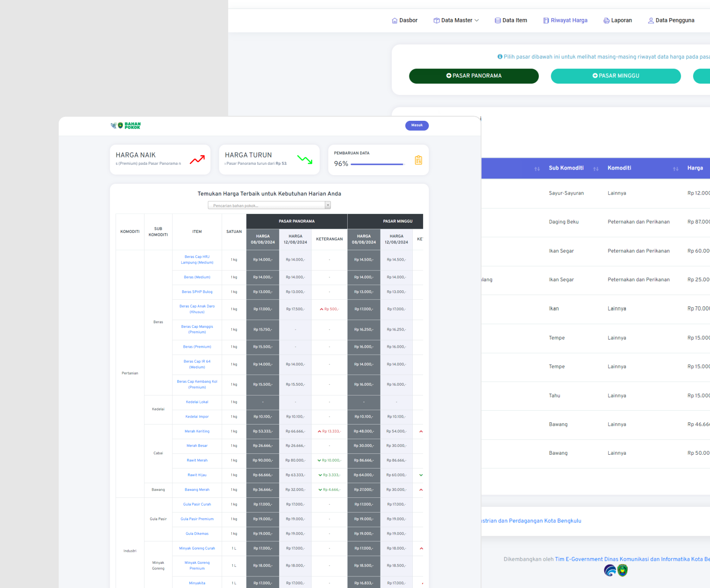Open Data Item menu in admin window
This screenshot has height=588, width=710.
(511, 20)
